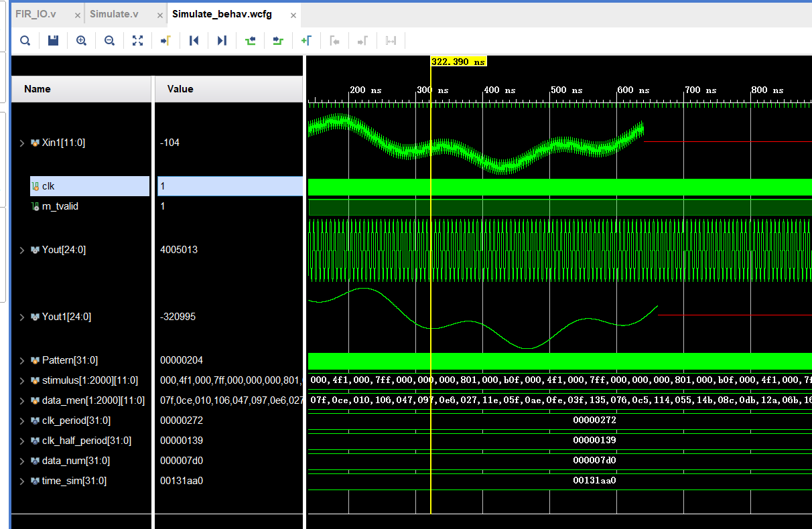
Task: Zoom in on the waveform
Action: pos(81,41)
